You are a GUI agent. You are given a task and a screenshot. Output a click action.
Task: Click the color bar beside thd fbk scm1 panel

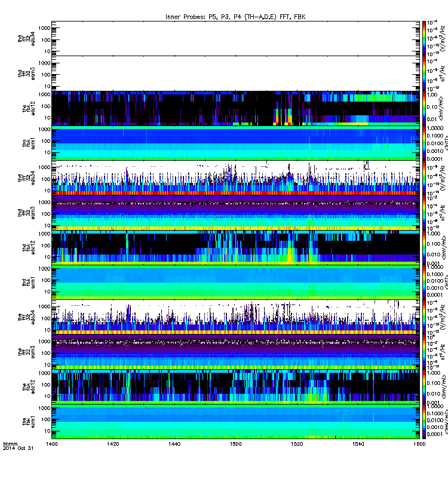[x=424, y=283]
